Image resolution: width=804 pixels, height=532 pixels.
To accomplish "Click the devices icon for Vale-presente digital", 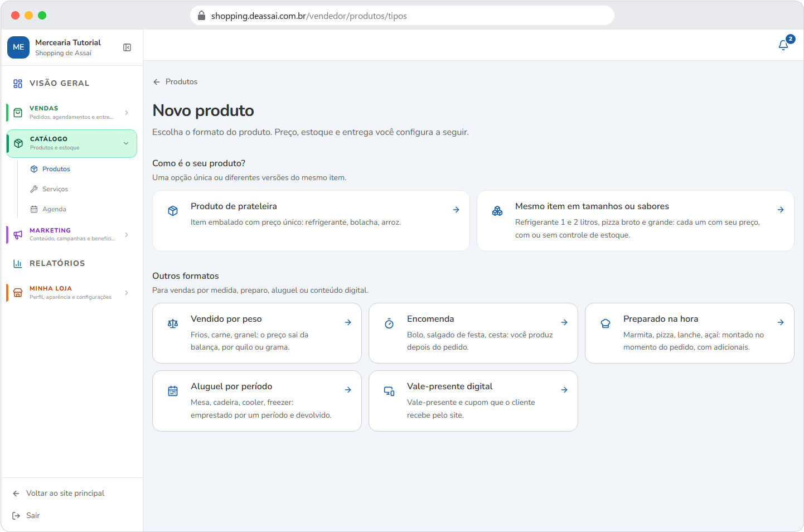I will click(x=389, y=391).
